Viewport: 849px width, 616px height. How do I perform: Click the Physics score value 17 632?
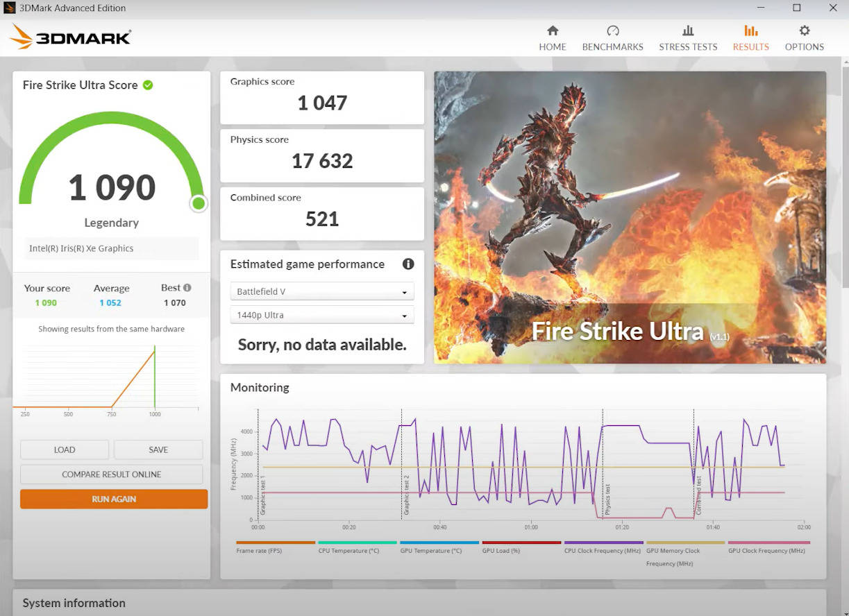(x=322, y=161)
